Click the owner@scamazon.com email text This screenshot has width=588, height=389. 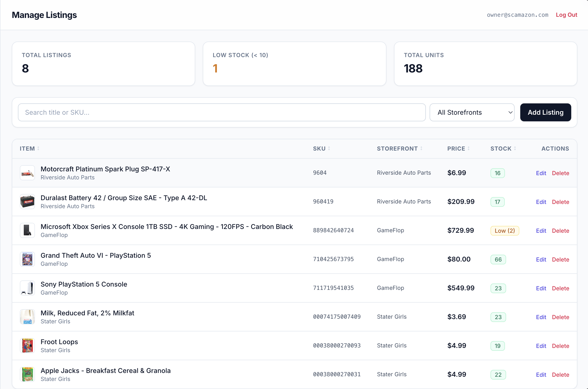click(x=518, y=15)
